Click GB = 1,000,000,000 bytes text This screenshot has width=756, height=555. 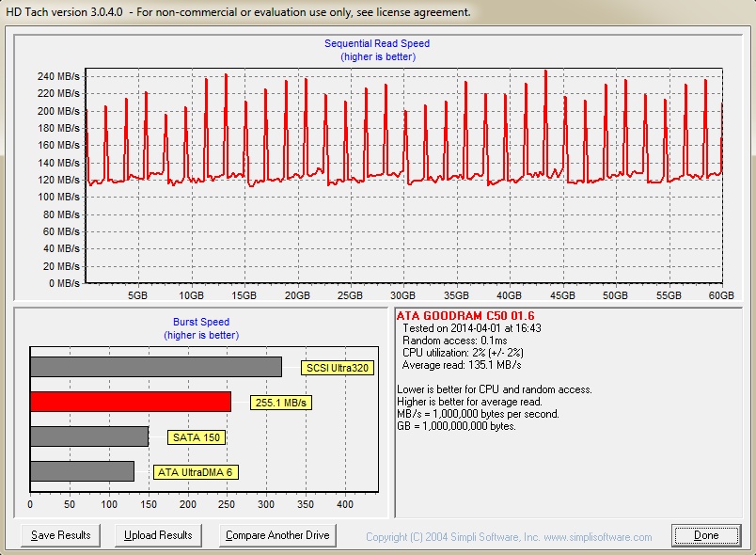pyautogui.click(x=456, y=426)
